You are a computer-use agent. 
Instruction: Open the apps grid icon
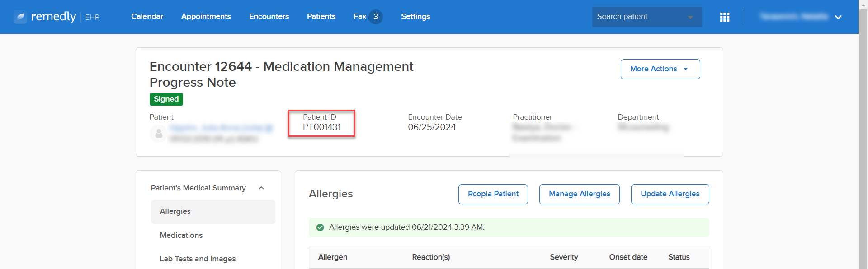(725, 17)
